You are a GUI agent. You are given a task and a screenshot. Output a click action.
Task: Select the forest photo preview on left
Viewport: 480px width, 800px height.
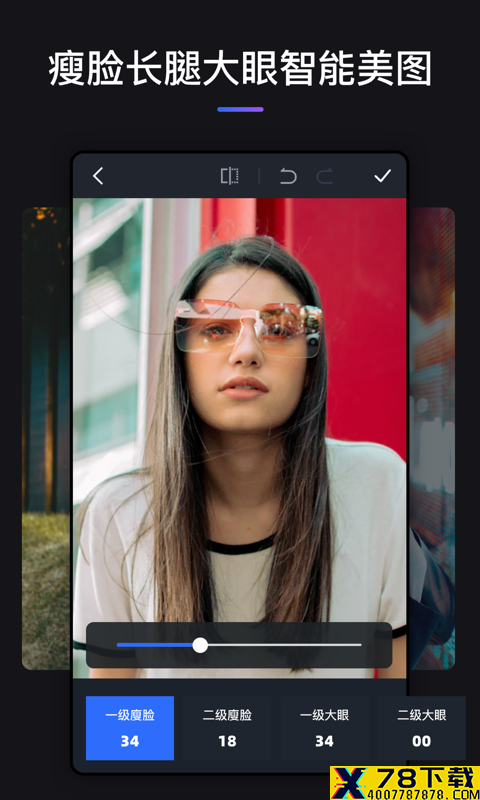point(46,438)
